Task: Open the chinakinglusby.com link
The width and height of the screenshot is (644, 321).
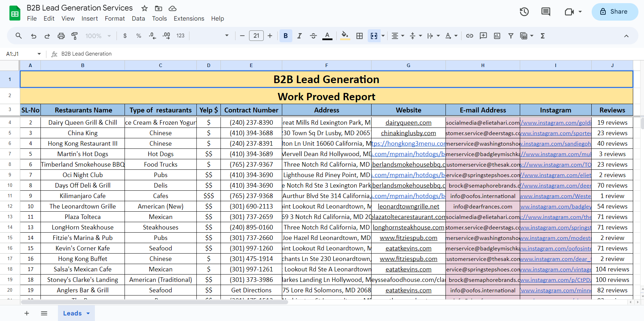Action: click(409, 133)
